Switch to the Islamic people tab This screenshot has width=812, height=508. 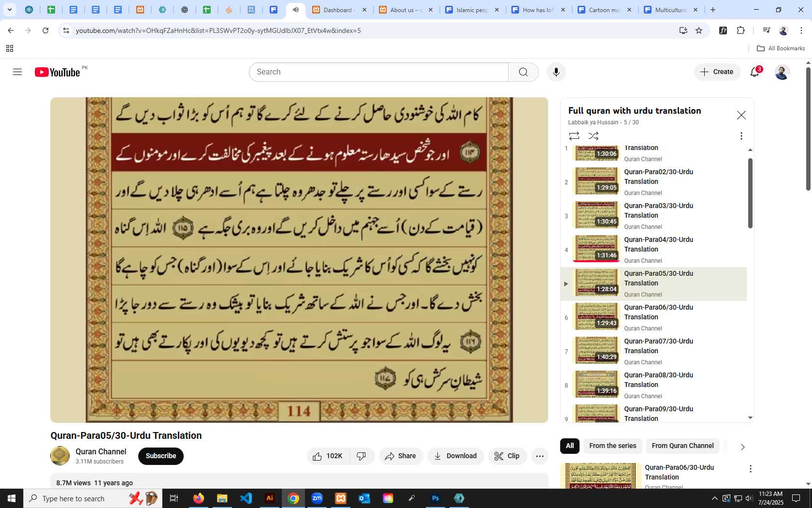(x=472, y=10)
